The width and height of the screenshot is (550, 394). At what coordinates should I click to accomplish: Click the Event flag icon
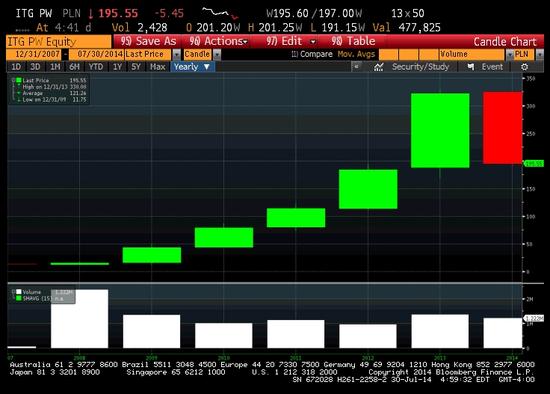(x=471, y=67)
